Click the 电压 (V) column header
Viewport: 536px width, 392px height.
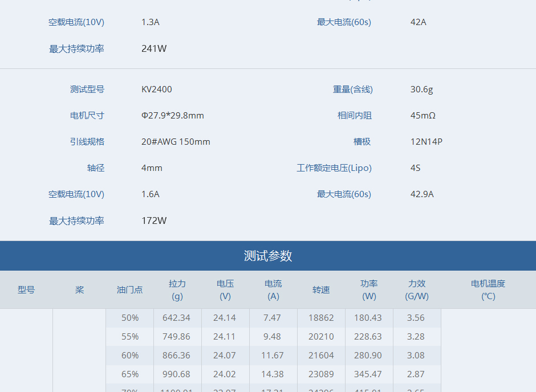tap(225, 290)
